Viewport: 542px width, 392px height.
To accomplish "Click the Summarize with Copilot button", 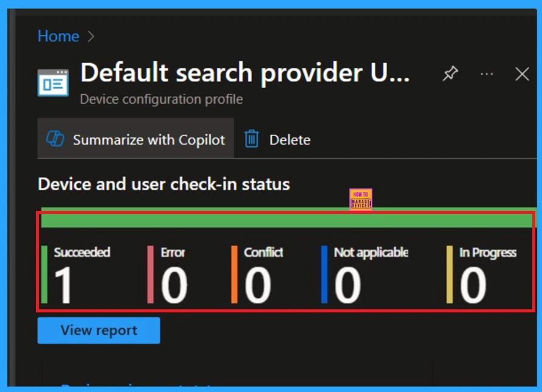I will [135, 139].
